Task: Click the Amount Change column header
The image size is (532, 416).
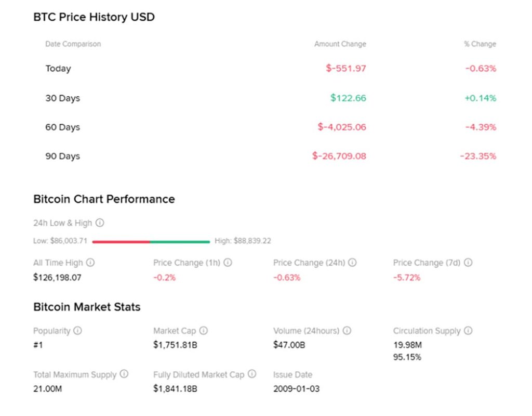Action: click(x=340, y=44)
